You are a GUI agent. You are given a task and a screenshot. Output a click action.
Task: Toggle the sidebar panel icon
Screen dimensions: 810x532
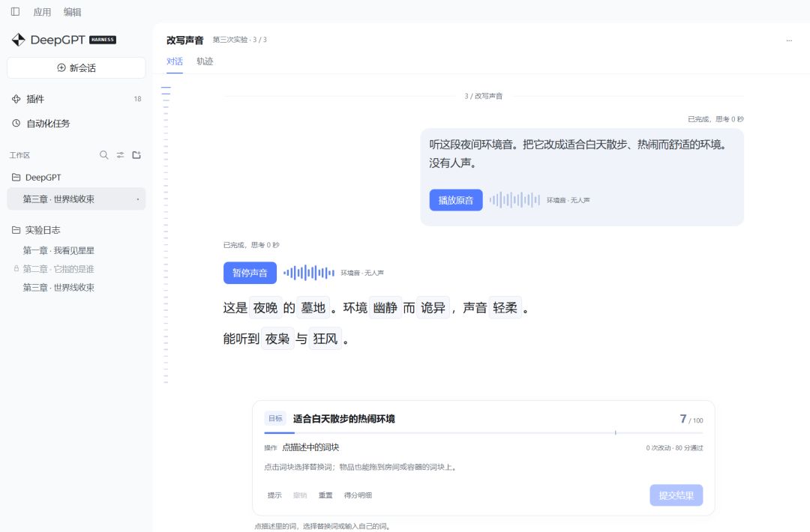click(x=16, y=11)
